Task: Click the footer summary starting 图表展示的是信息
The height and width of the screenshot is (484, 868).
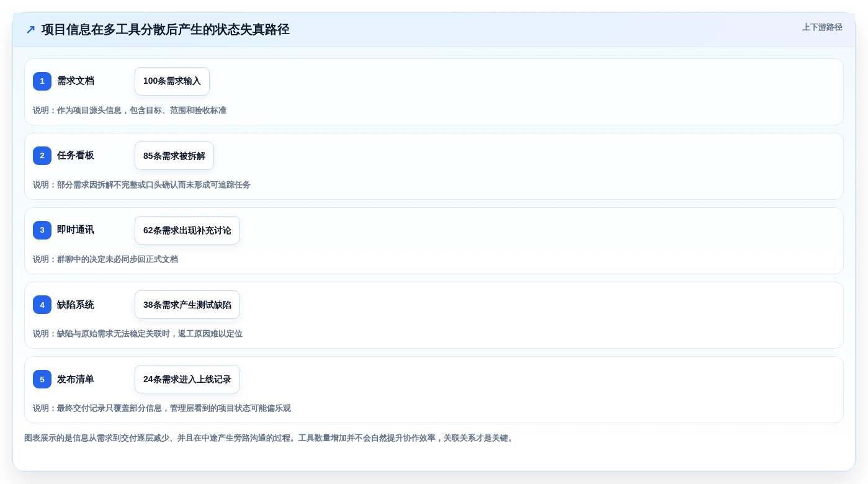Action: 271,438
